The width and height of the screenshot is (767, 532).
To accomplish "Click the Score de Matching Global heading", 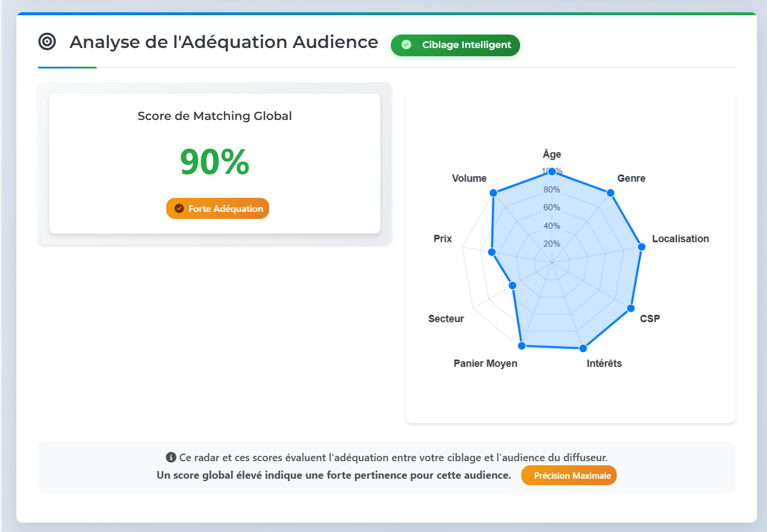I will 215,116.
